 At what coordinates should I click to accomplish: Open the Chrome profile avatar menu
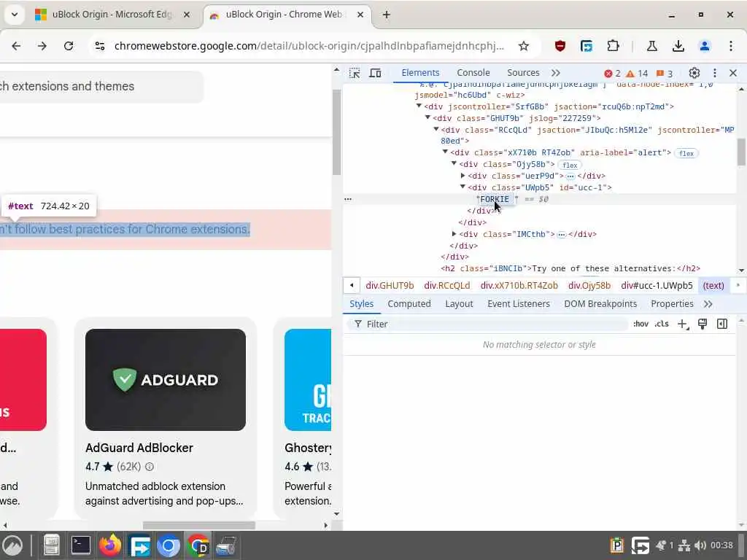pos(705,46)
